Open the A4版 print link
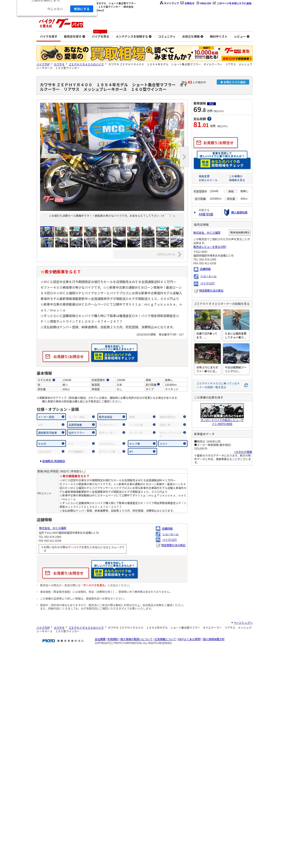This screenshot has width=289, height=868. coord(202,214)
